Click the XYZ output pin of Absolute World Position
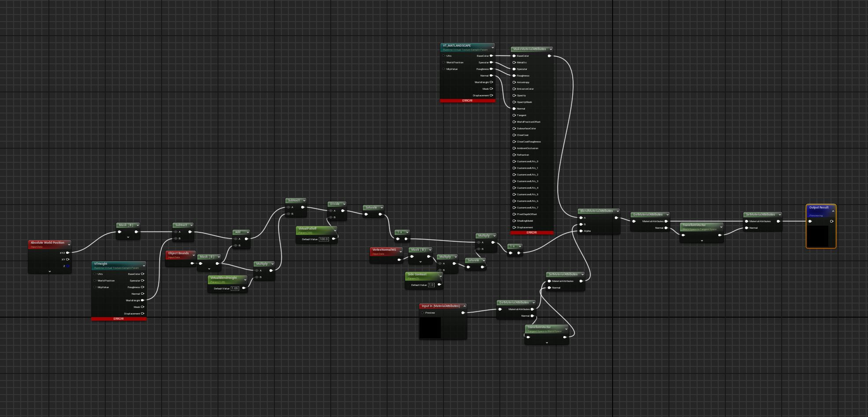This screenshot has width=868, height=417. pyautogui.click(x=67, y=252)
